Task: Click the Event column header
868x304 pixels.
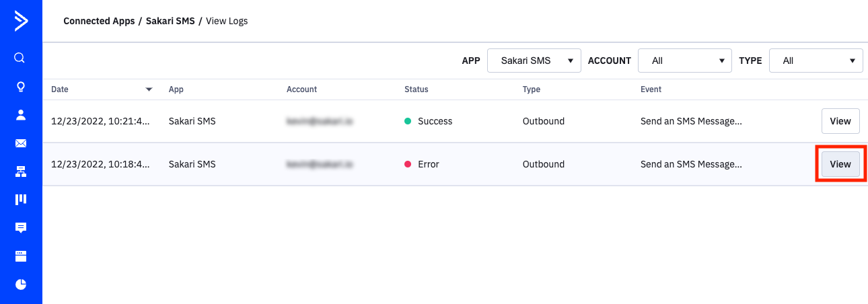Action: (651, 89)
